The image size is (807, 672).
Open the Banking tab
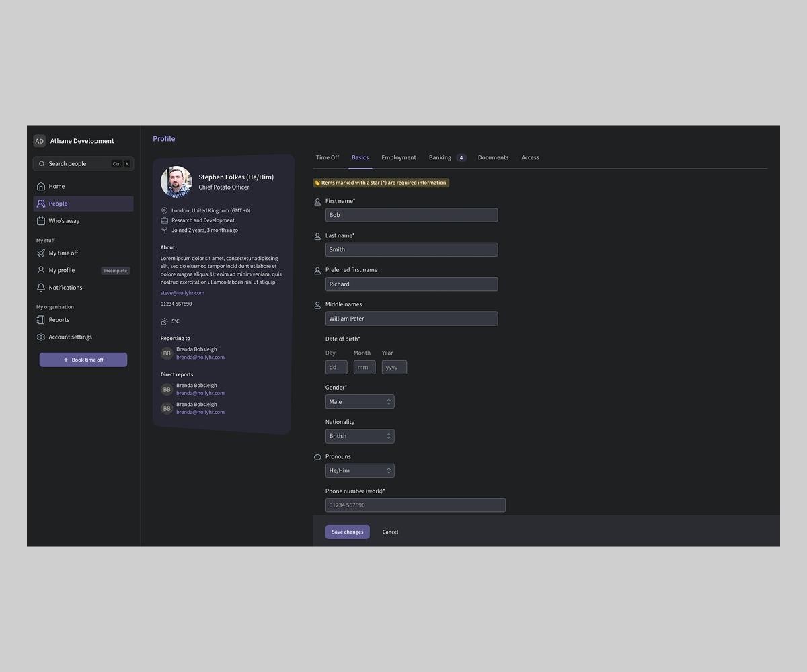point(440,157)
